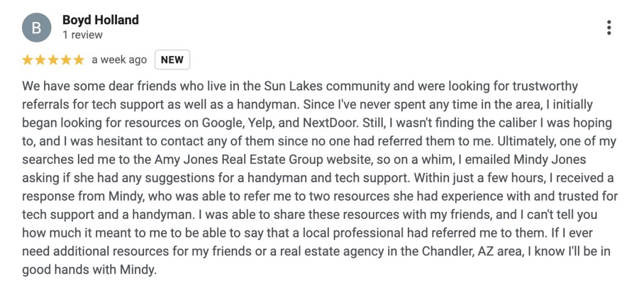Click the second star of the rating

pyautogui.click(x=40, y=60)
